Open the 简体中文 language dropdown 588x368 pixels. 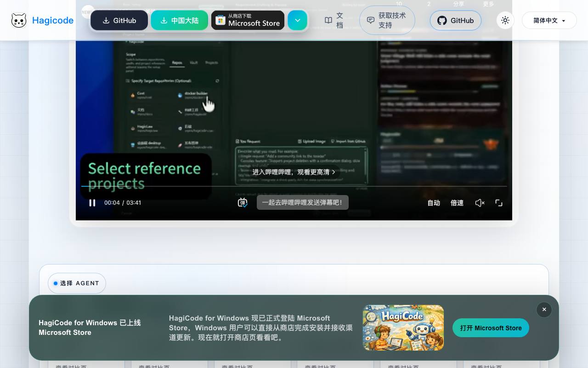point(549,21)
